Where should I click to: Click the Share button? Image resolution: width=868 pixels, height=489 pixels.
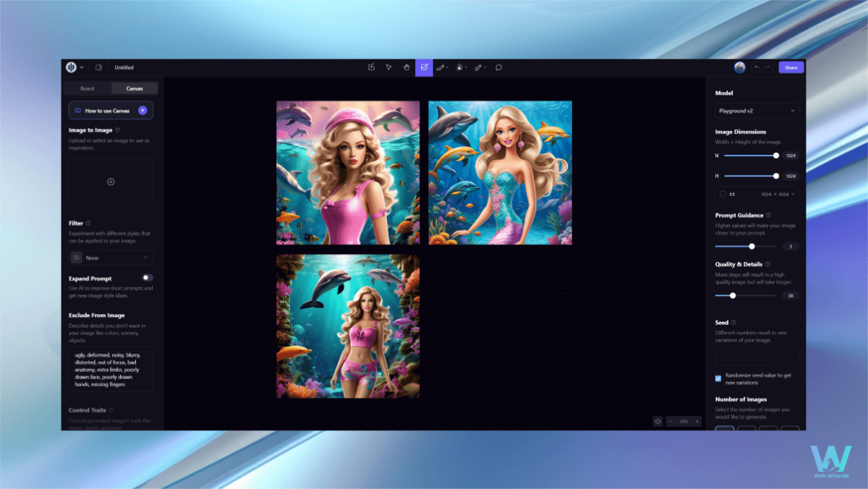coord(791,67)
